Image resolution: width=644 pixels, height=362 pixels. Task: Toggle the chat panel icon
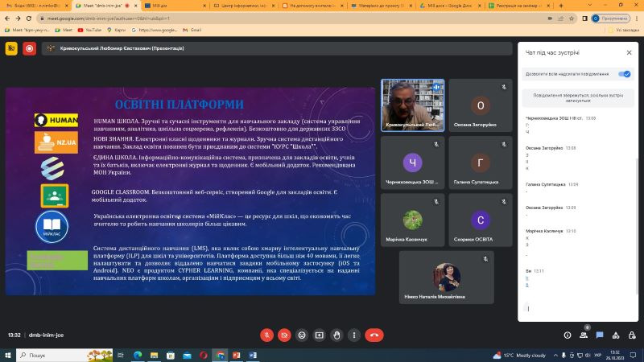pyautogui.click(x=600, y=335)
